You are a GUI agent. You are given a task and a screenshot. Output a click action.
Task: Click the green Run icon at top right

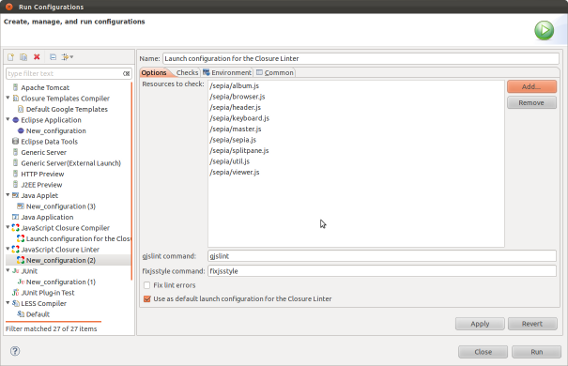pyautogui.click(x=544, y=30)
